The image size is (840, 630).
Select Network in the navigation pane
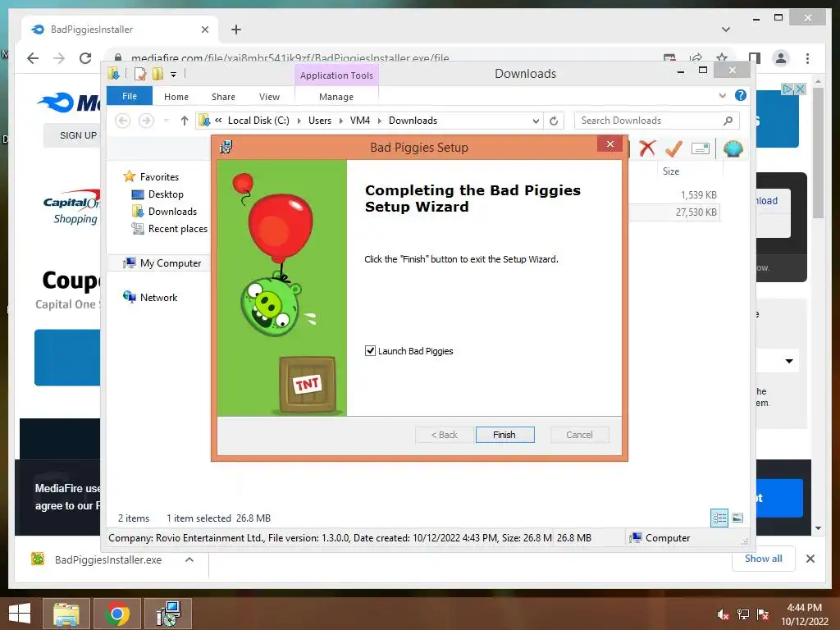click(158, 297)
